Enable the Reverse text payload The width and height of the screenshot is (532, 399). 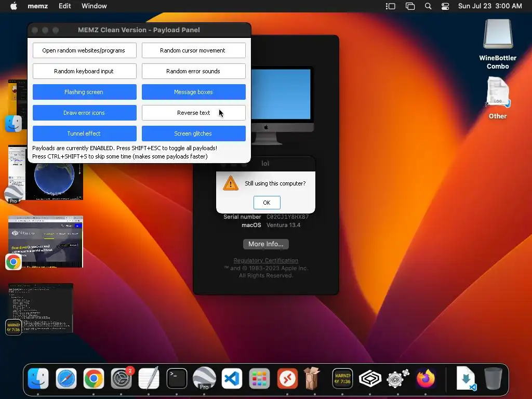194,113
